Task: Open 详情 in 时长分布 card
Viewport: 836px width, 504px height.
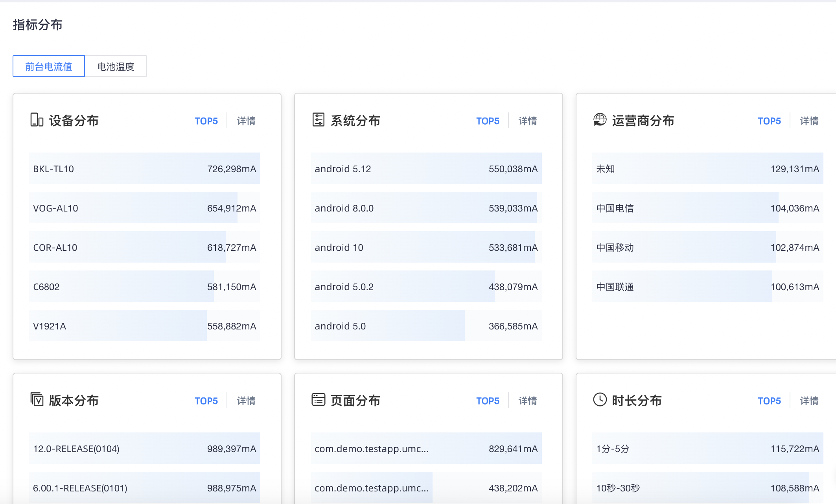Action: [809, 401]
